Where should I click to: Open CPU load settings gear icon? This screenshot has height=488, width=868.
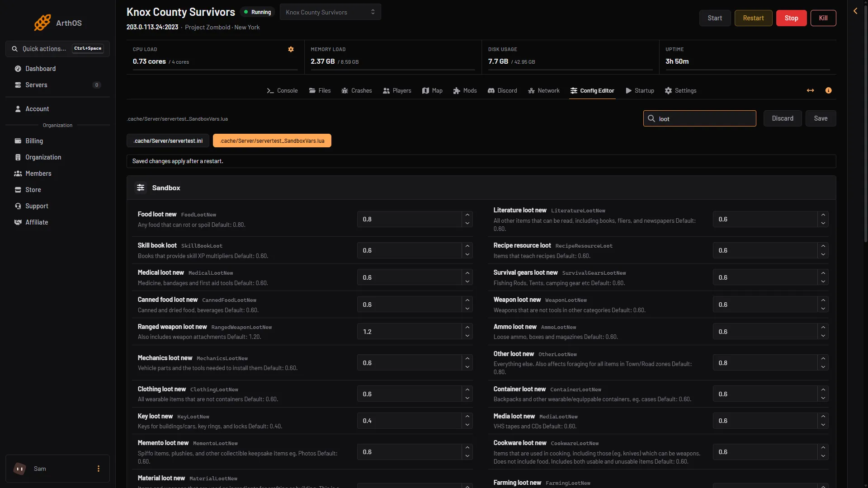point(291,49)
